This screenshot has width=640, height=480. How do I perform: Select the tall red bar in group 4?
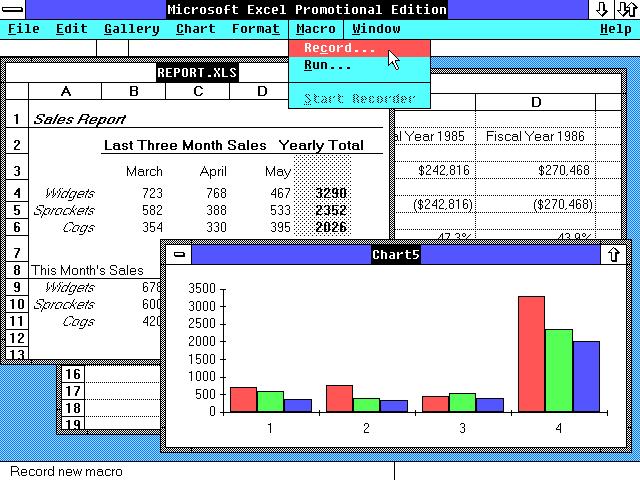pyautogui.click(x=531, y=354)
